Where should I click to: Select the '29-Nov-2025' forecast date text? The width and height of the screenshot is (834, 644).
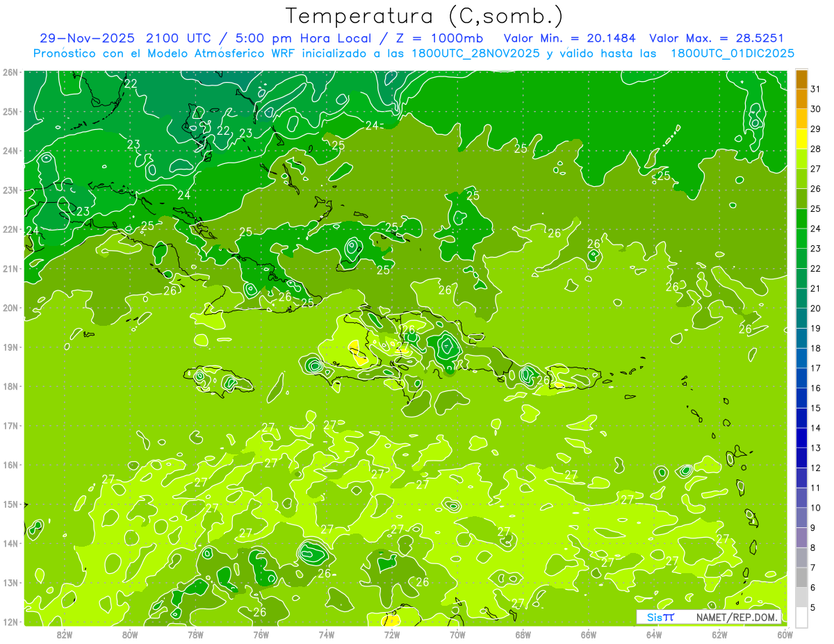88,38
